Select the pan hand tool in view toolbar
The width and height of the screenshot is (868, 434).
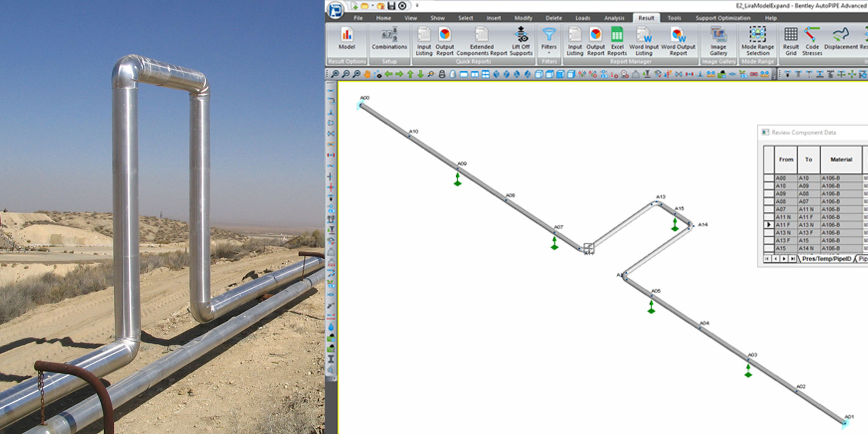click(x=367, y=74)
